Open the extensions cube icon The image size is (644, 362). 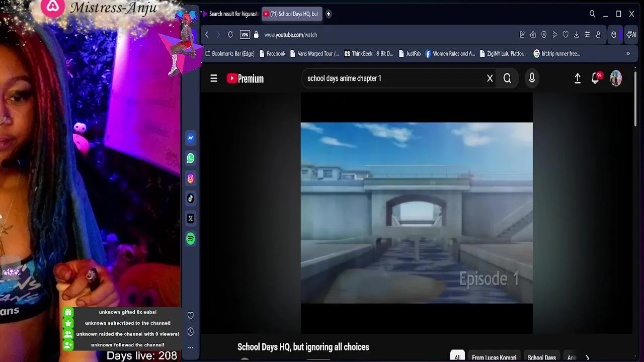tap(614, 35)
